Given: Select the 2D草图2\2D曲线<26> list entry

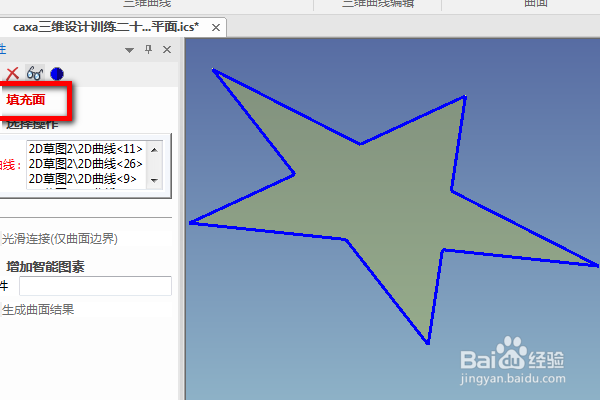Looking at the screenshot, I should pos(86,164).
